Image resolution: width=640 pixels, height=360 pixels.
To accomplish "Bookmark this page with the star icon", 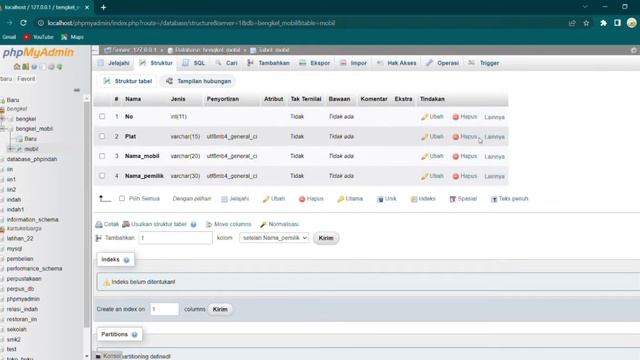I will click(586, 23).
